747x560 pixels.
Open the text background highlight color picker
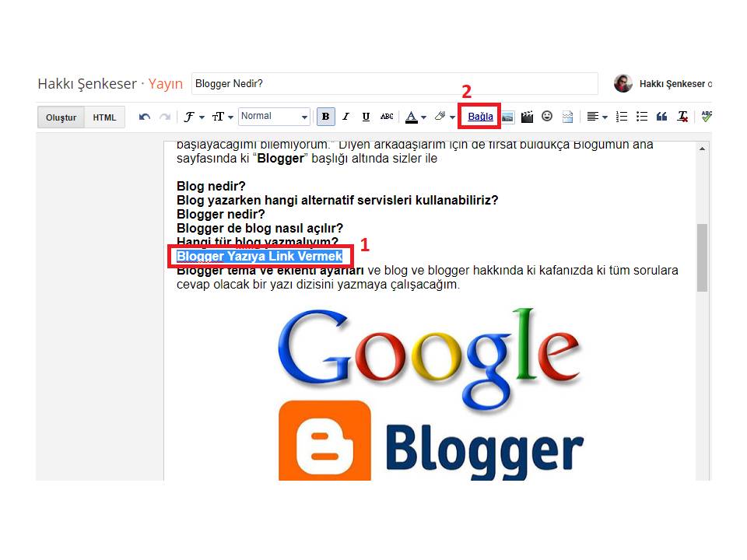tap(444, 117)
